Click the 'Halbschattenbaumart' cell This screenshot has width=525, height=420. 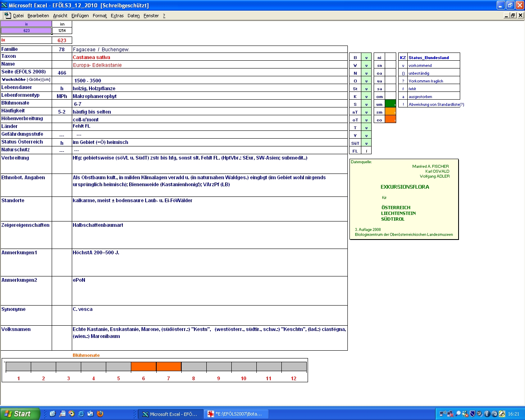[x=210, y=235]
